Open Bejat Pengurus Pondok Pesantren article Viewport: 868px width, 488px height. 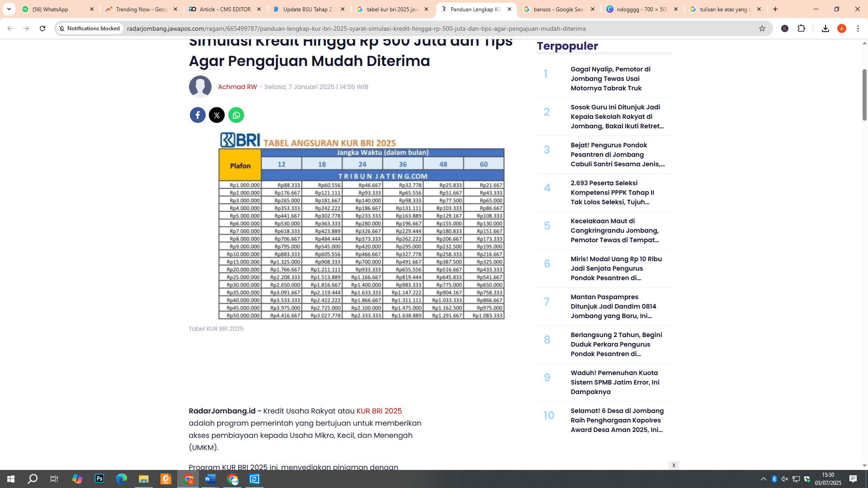pos(618,155)
